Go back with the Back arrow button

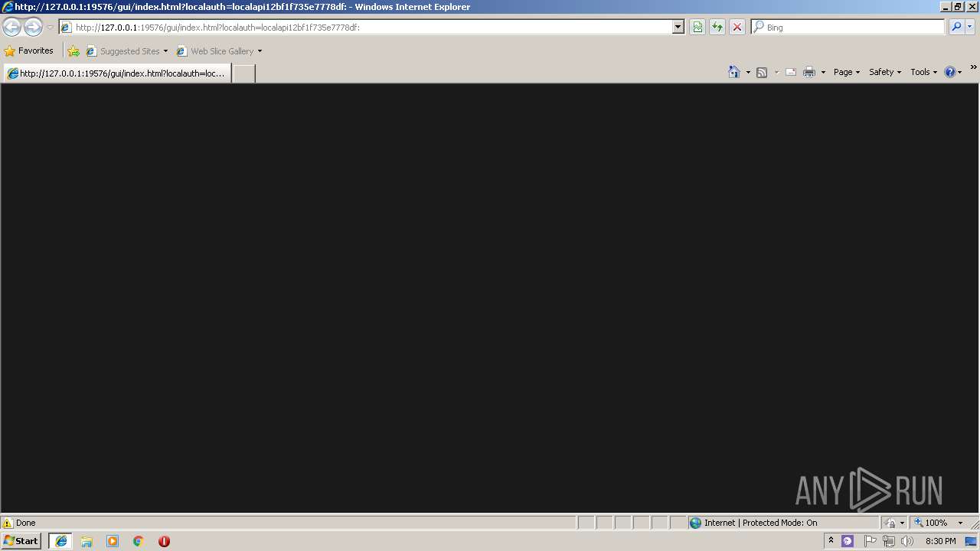[x=11, y=27]
